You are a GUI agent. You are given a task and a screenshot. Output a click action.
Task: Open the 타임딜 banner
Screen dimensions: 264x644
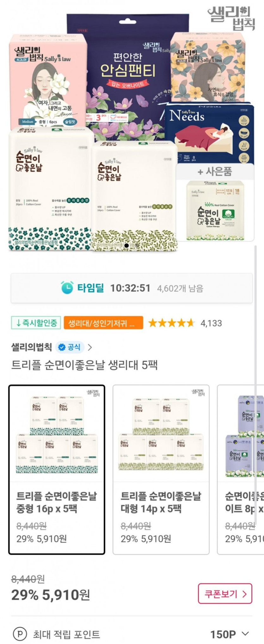132,288
